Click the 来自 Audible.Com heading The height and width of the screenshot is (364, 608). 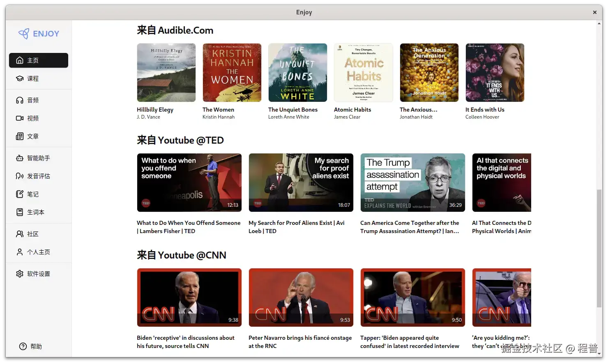coord(175,30)
